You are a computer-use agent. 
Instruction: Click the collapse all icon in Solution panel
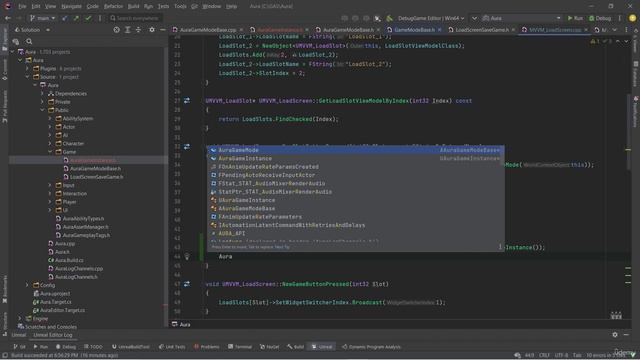[138, 30]
